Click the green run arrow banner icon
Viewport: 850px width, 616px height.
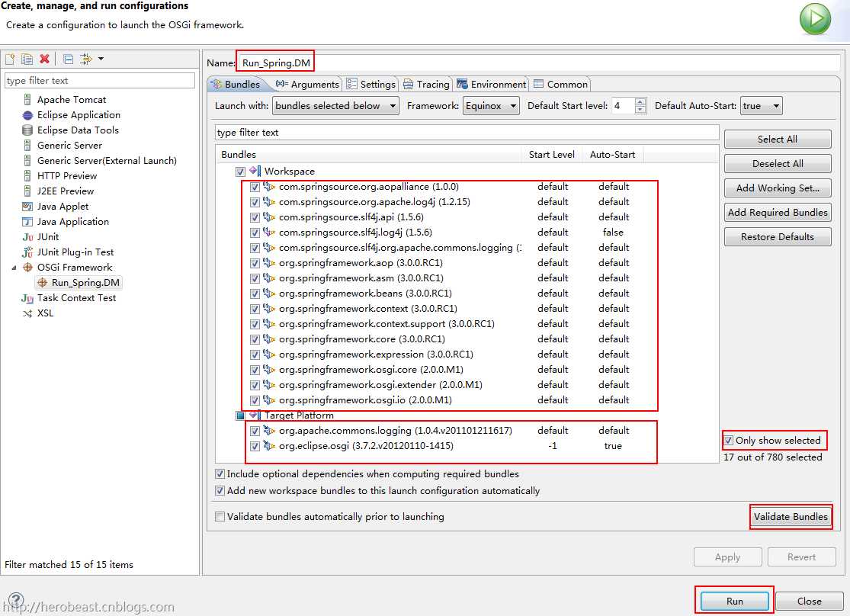coord(815,18)
